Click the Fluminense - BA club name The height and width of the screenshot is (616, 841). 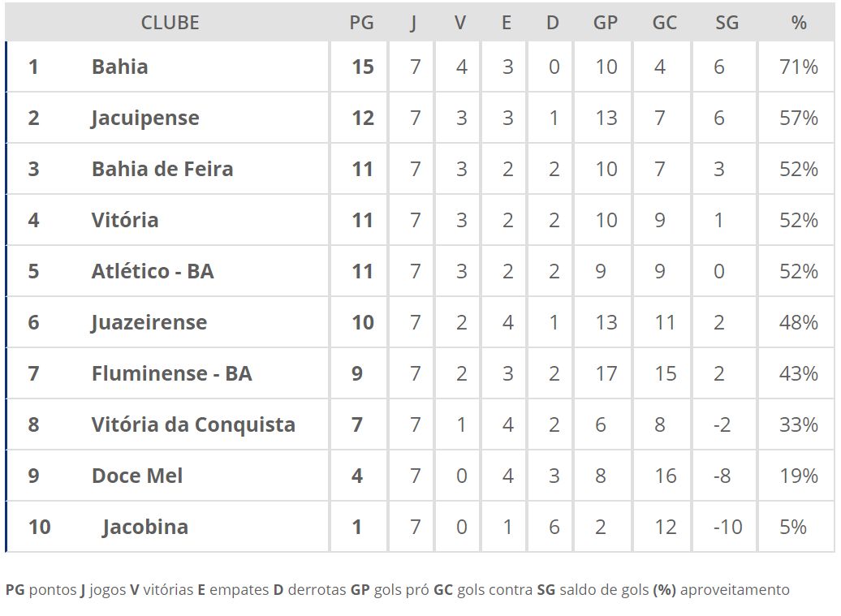click(x=171, y=373)
